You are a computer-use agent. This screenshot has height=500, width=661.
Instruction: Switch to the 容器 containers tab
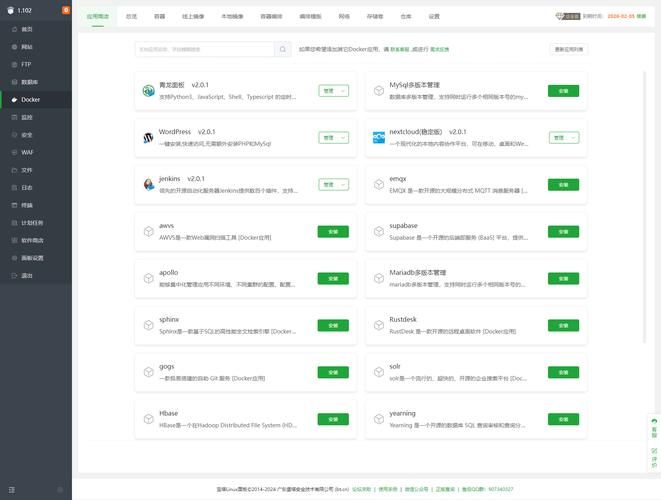point(159,16)
